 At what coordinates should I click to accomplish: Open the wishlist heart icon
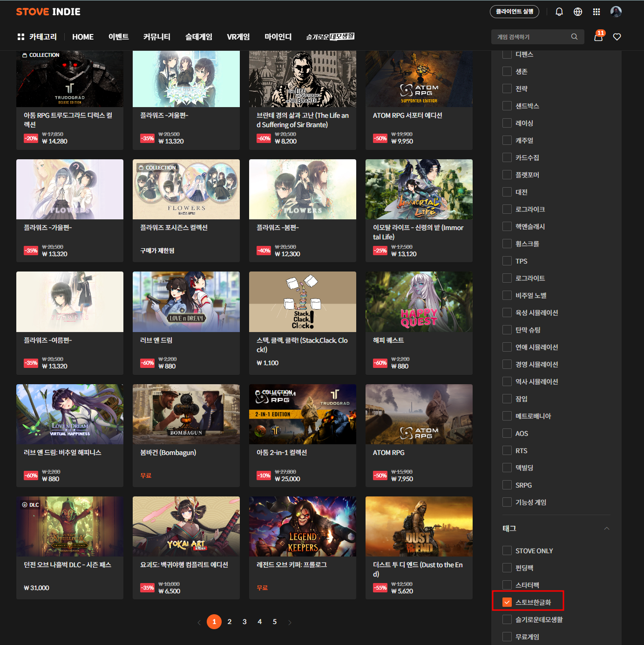pyautogui.click(x=617, y=37)
